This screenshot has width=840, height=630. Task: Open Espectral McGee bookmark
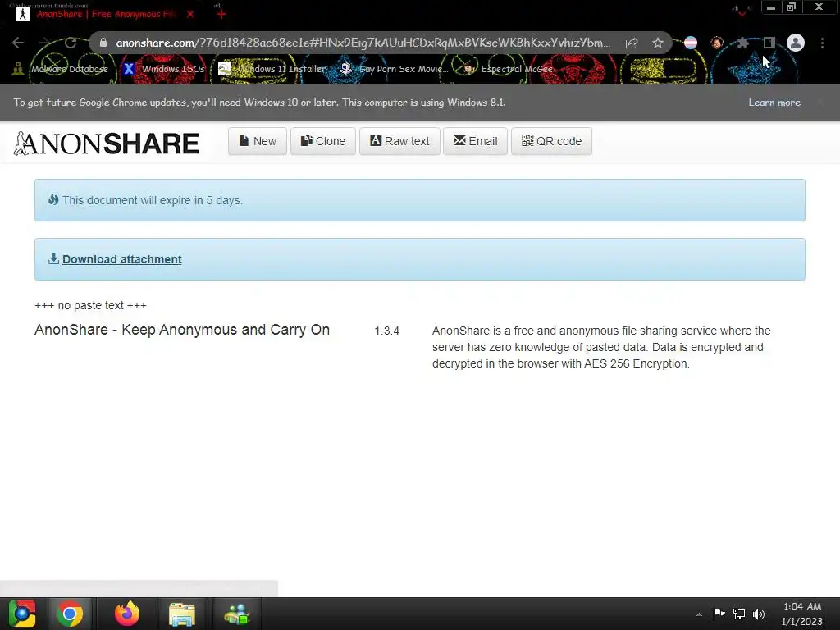coord(508,69)
